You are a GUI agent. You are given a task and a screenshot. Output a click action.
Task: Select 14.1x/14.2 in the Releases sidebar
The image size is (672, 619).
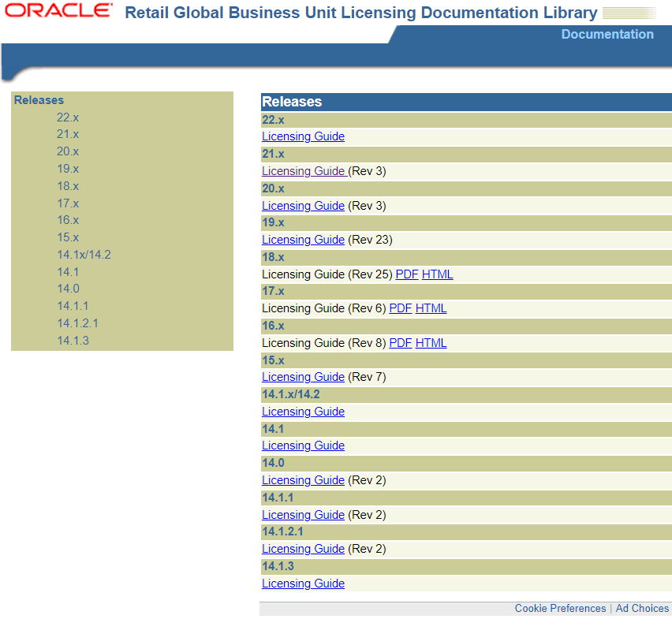[84, 254]
